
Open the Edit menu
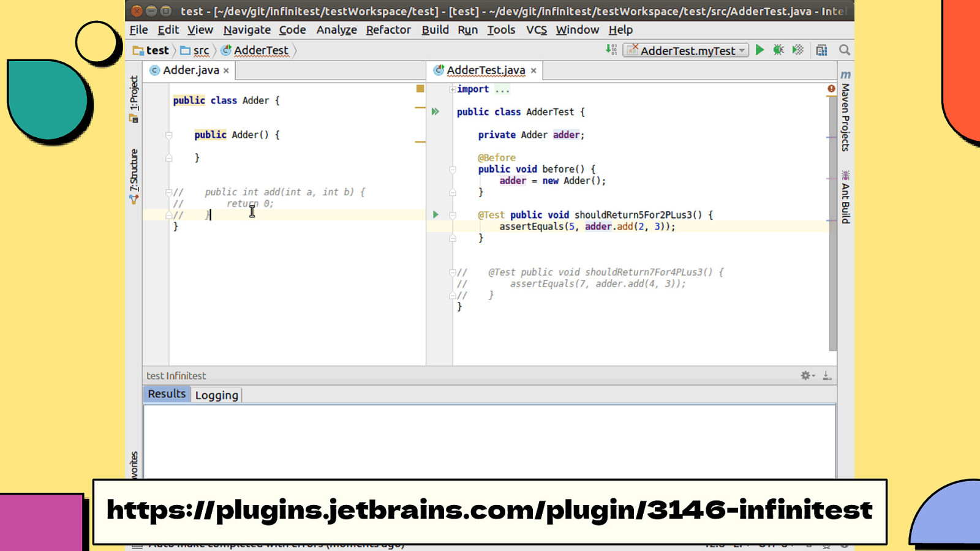click(168, 29)
